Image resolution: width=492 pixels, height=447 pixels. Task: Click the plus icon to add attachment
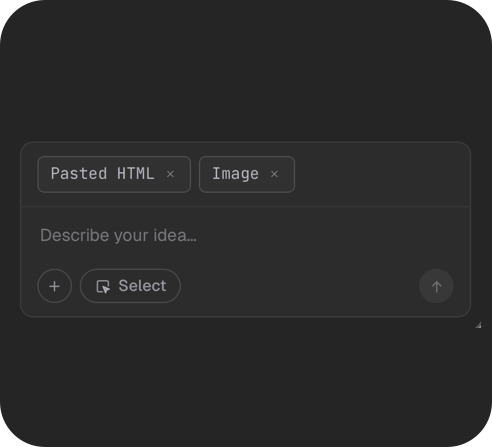55,286
